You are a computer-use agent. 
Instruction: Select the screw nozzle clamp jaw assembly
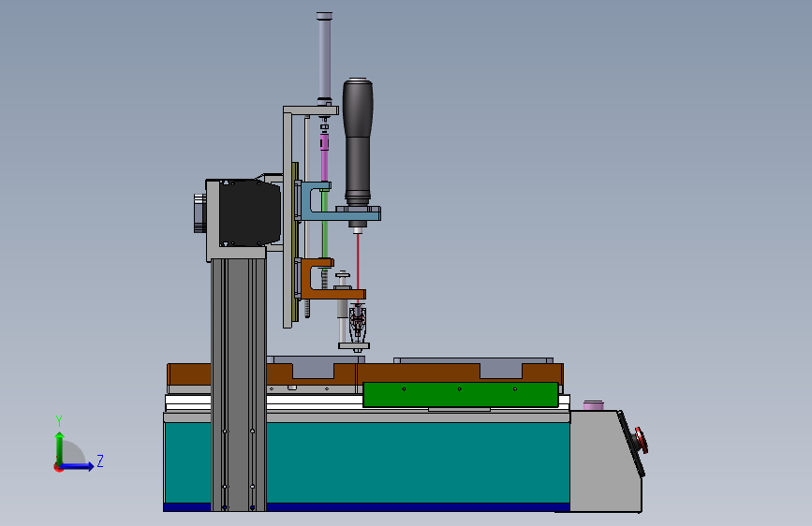click(358, 324)
